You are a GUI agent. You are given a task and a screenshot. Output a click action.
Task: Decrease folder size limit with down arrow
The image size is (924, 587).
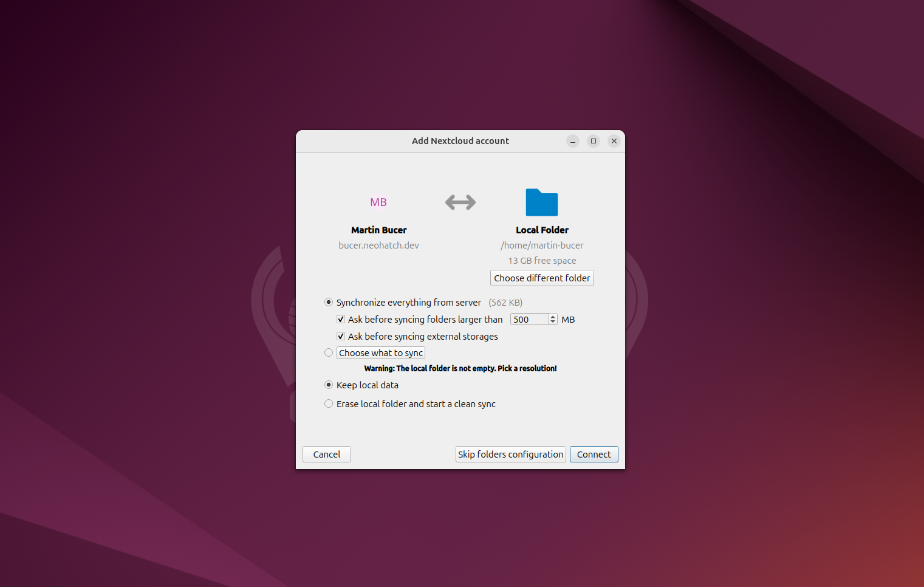click(553, 322)
